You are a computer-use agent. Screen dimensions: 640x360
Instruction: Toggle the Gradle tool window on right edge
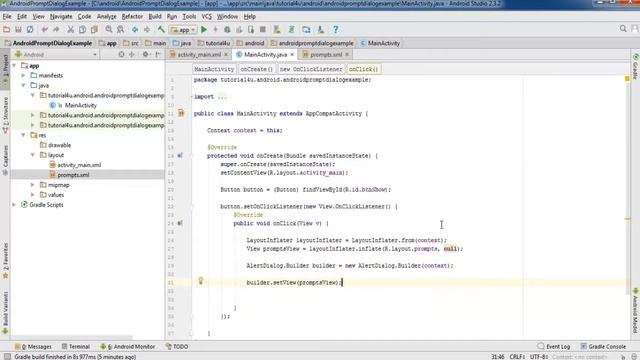click(636, 66)
